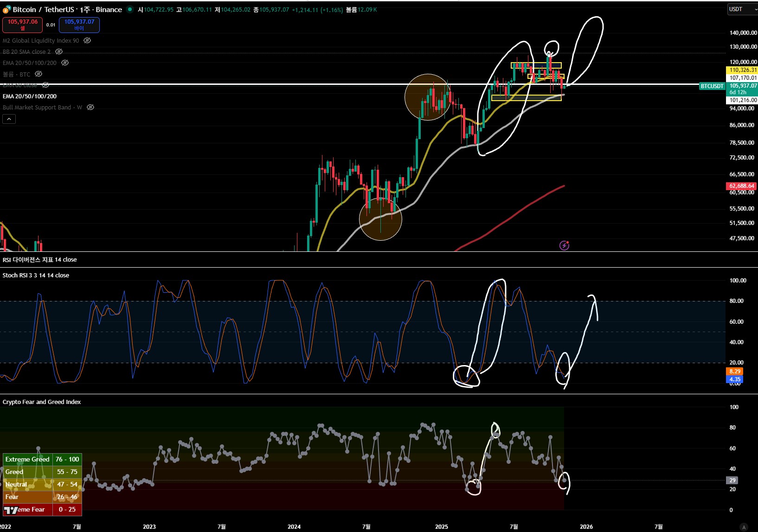Open the purple lightning bolt icon on chart
Screen dimensions: 758x532
pos(564,245)
